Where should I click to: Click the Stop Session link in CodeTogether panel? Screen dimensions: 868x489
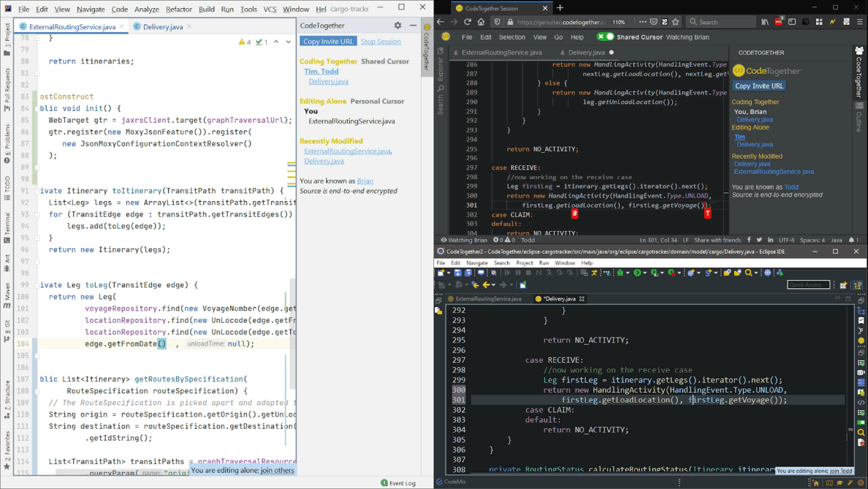point(380,41)
